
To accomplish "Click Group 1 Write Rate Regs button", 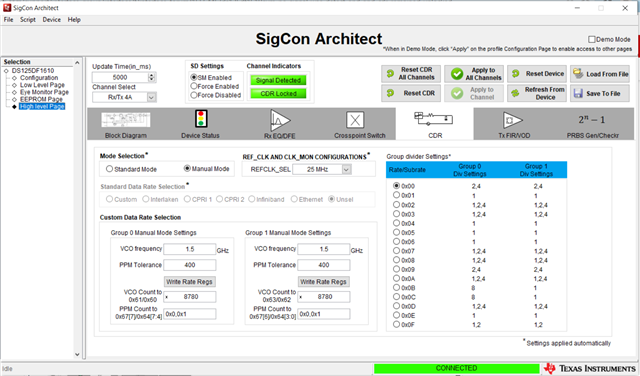I will tap(323, 282).
